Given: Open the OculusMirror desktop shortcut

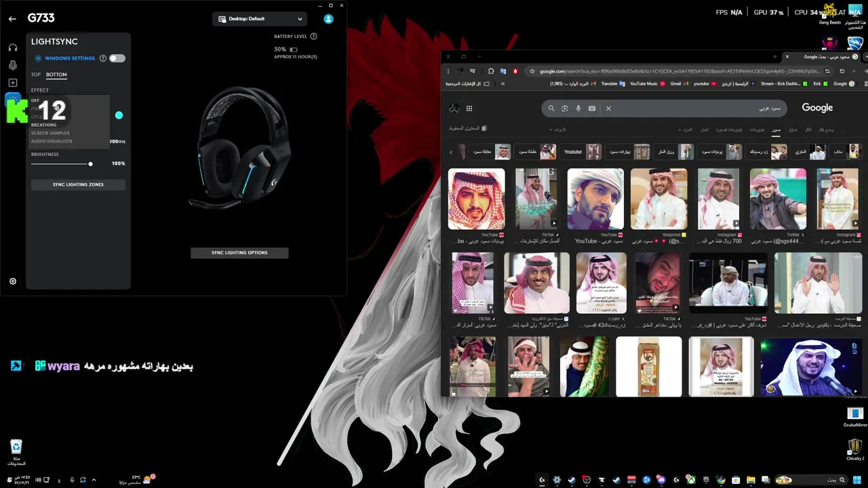Looking at the screenshot, I should (x=855, y=417).
